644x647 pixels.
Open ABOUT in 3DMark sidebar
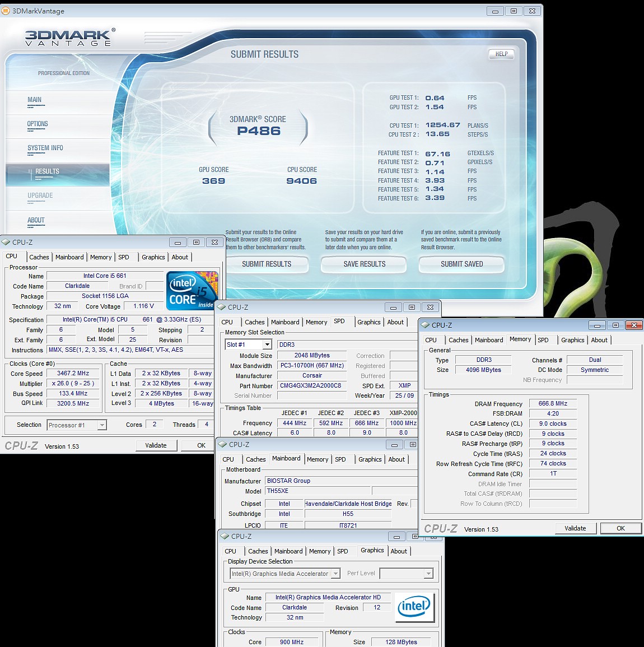[x=36, y=220]
